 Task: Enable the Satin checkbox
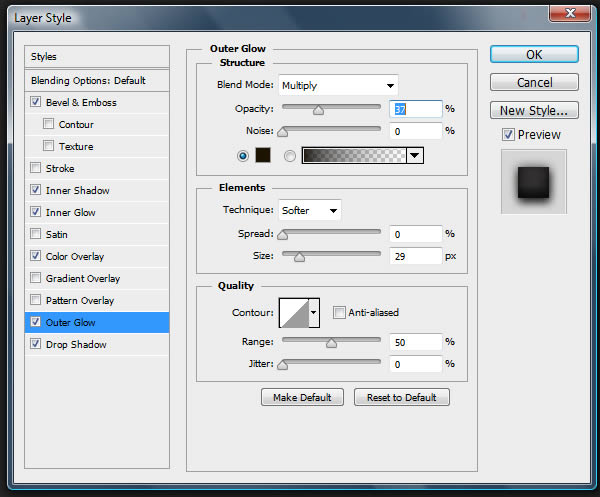(x=36, y=234)
